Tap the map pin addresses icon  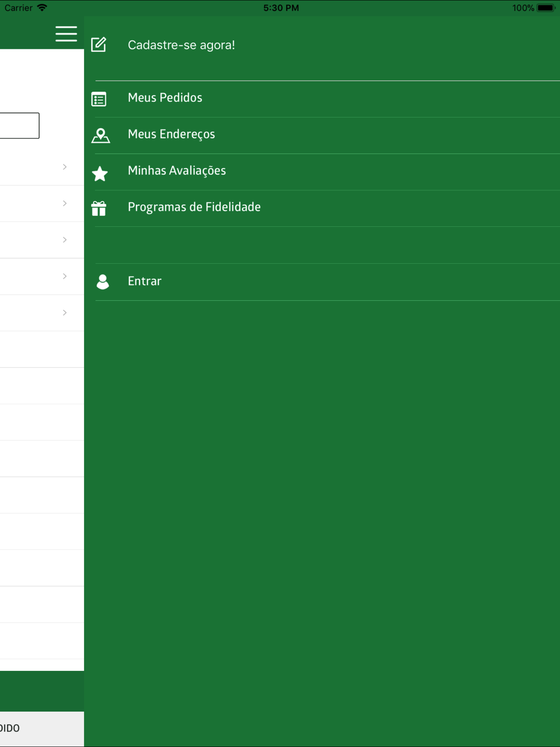click(101, 136)
